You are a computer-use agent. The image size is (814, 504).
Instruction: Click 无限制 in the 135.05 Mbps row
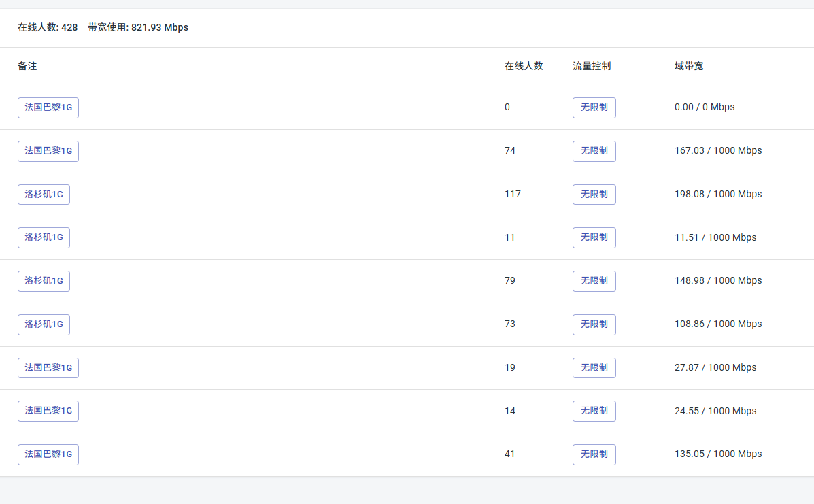[x=594, y=454]
